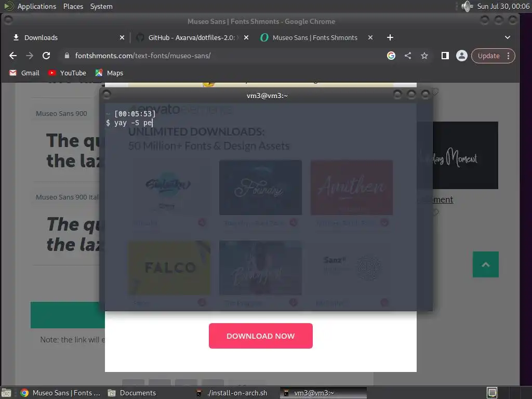Open the Moment font thumbnail
The width and height of the screenshot is (532, 399).
click(x=465, y=155)
